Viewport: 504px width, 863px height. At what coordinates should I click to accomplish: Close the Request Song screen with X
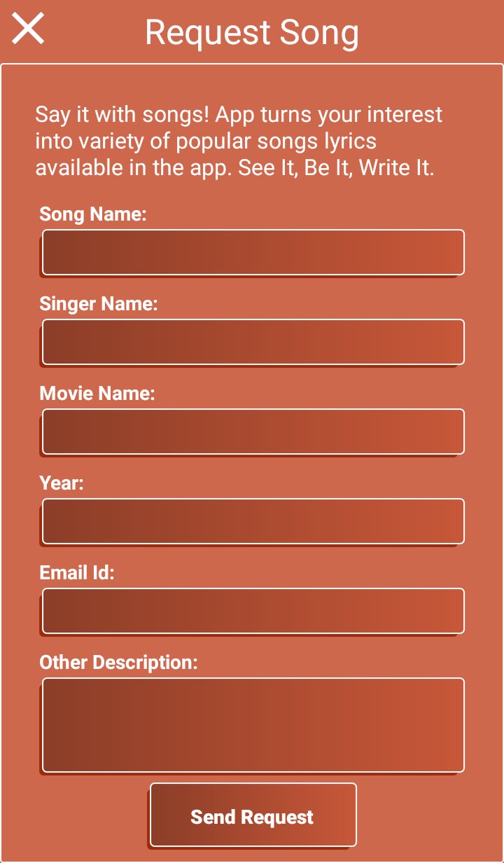pos(28,29)
